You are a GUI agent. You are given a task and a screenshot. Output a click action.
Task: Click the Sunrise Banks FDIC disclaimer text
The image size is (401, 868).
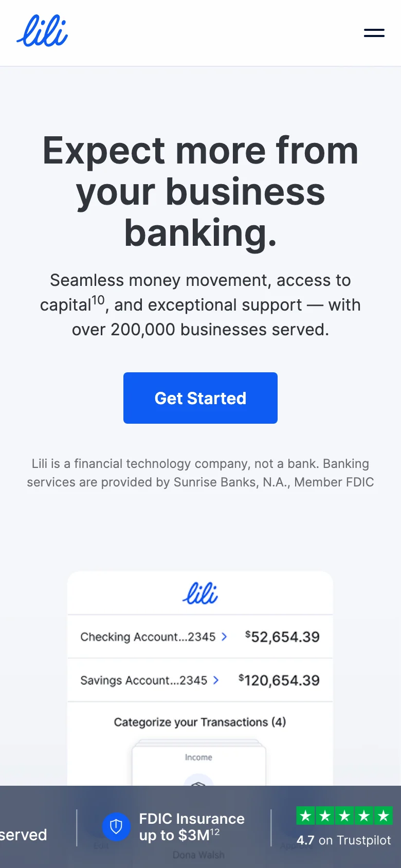pyautogui.click(x=200, y=473)
